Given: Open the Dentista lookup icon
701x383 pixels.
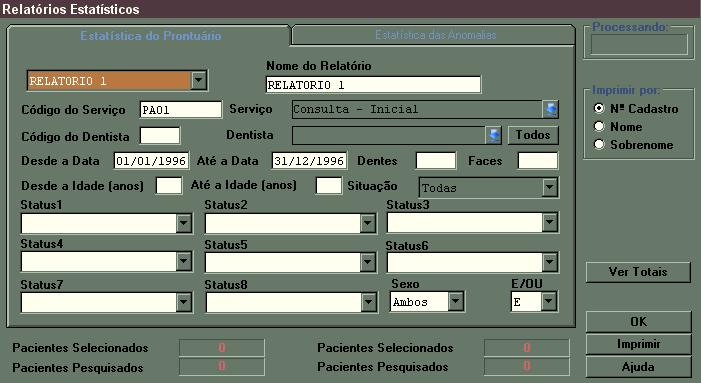Looking at the screenshot, I should pos(494,135).
